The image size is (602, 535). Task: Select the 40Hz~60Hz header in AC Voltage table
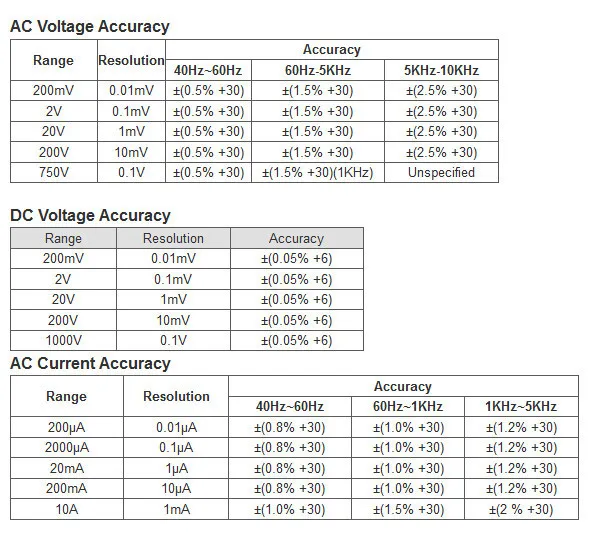[208, 70]
